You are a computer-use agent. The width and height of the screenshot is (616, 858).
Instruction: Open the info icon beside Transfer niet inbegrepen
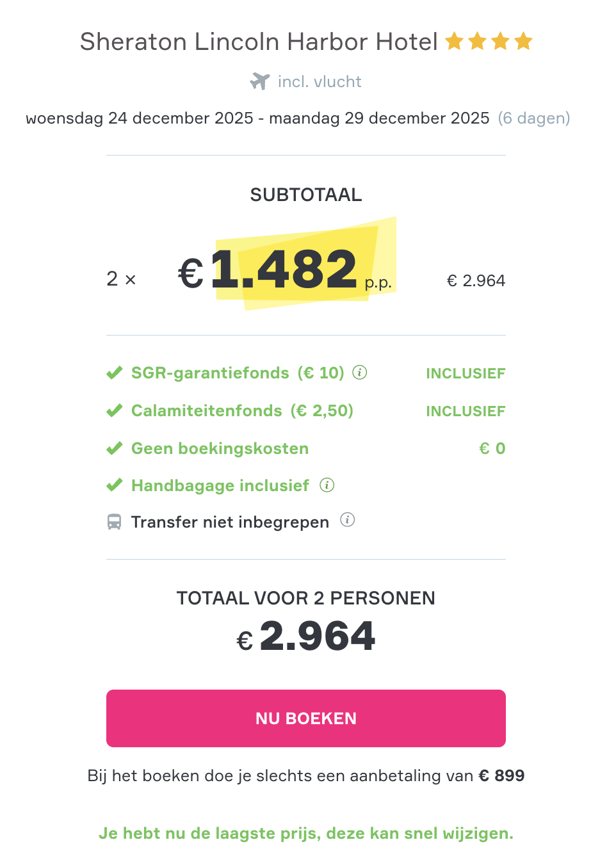348,521
